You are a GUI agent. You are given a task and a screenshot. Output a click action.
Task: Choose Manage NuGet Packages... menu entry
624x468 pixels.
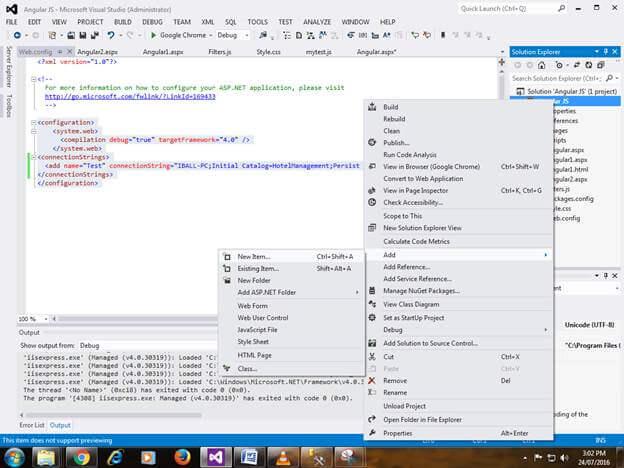point(420,291)
